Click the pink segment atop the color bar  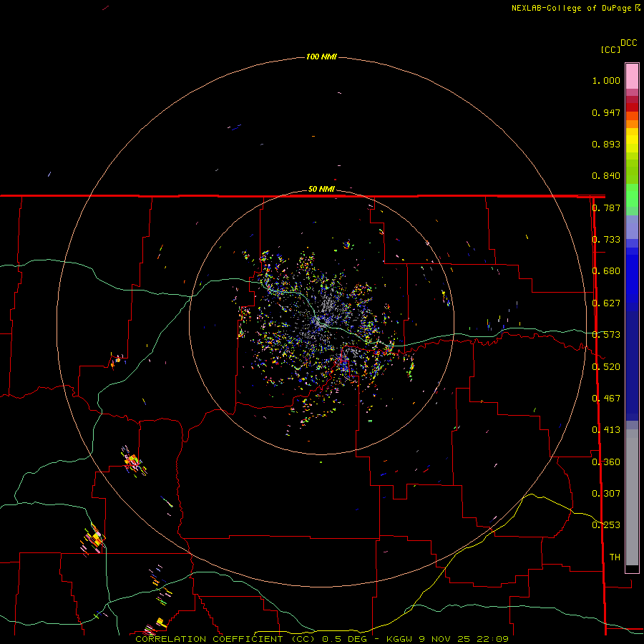tap(632, 76)
